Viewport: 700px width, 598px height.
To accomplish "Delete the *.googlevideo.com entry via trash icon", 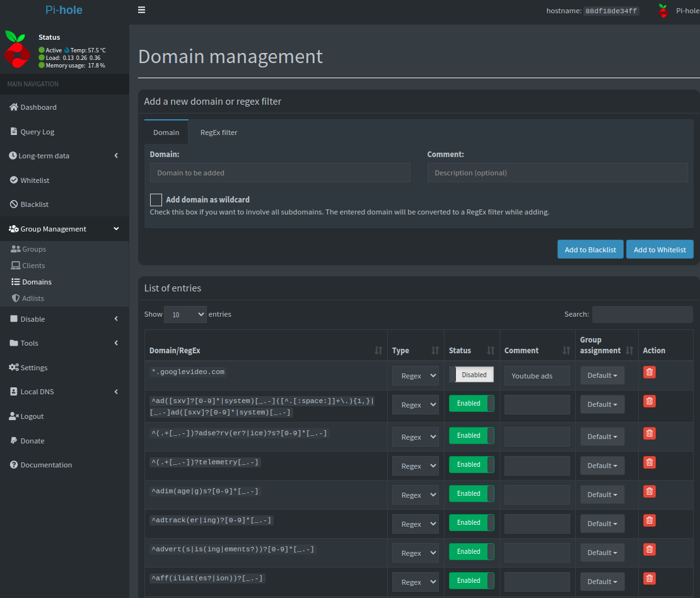I will tap(650, 372).
